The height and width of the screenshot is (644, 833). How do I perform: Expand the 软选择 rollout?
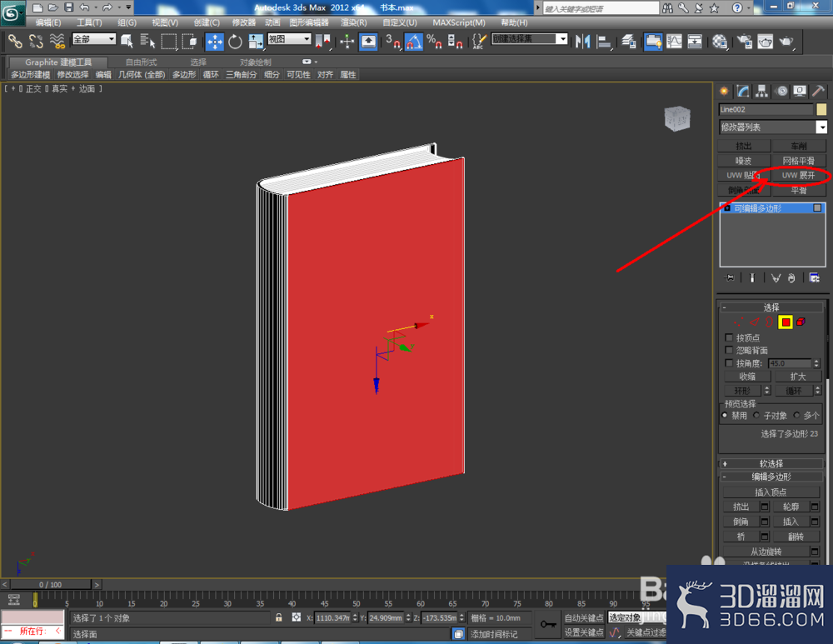pos(771,463)
